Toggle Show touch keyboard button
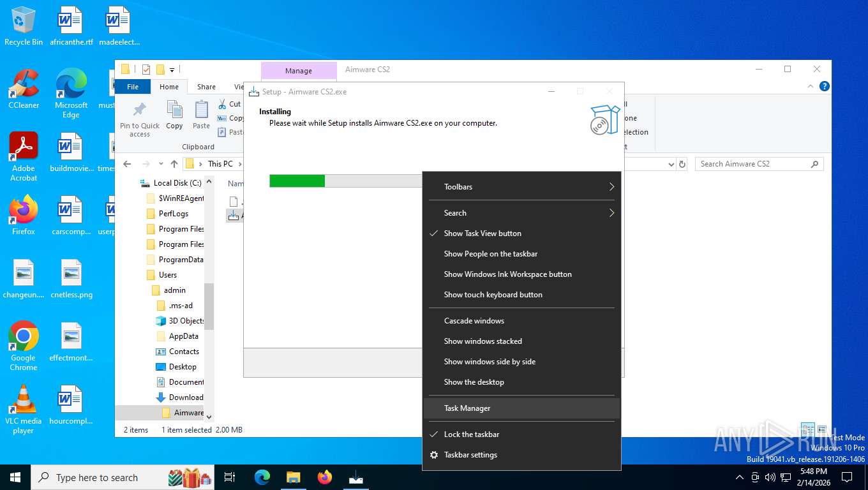The width and height of the screenshot is (868, 490). point(522,295)
